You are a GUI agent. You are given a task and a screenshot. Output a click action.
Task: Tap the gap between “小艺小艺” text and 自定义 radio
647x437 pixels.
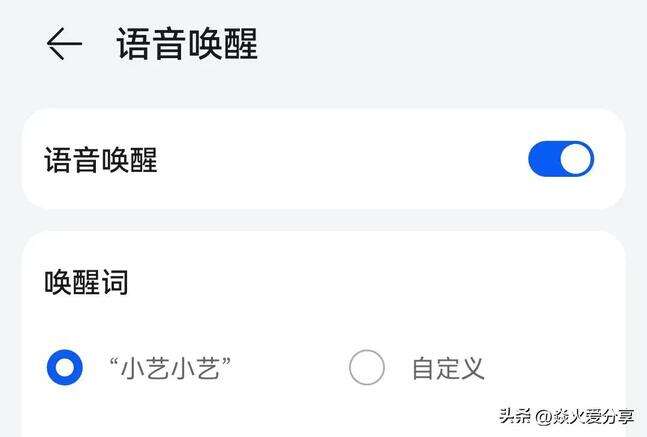290,368
